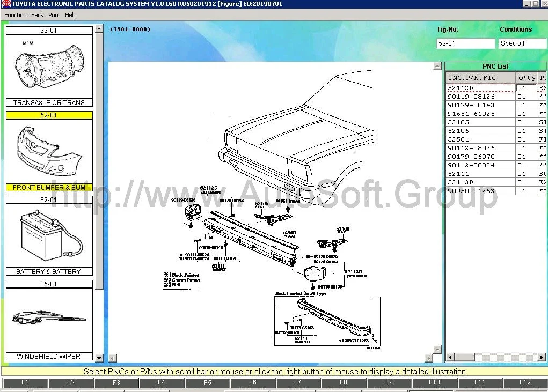548x392 pixels.
Task: Open the WINDSHIELD WIPER figure 85-01
Action: [x=49, y=320]
